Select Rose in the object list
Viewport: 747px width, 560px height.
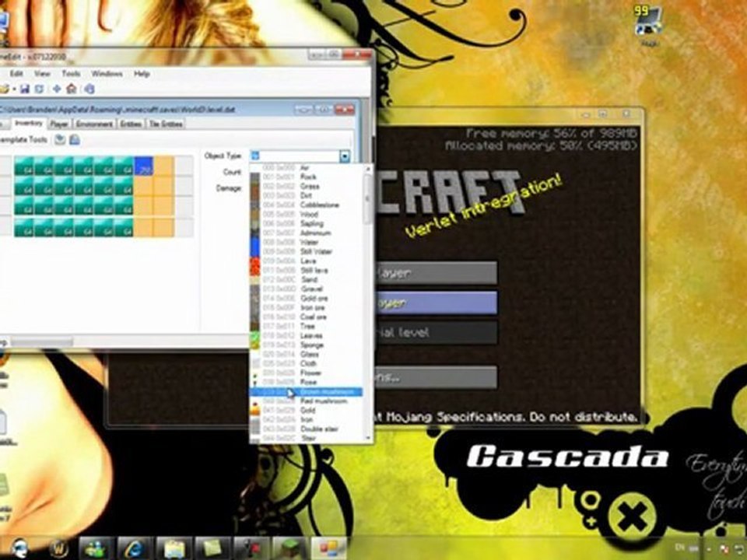(x=307, y=382)
